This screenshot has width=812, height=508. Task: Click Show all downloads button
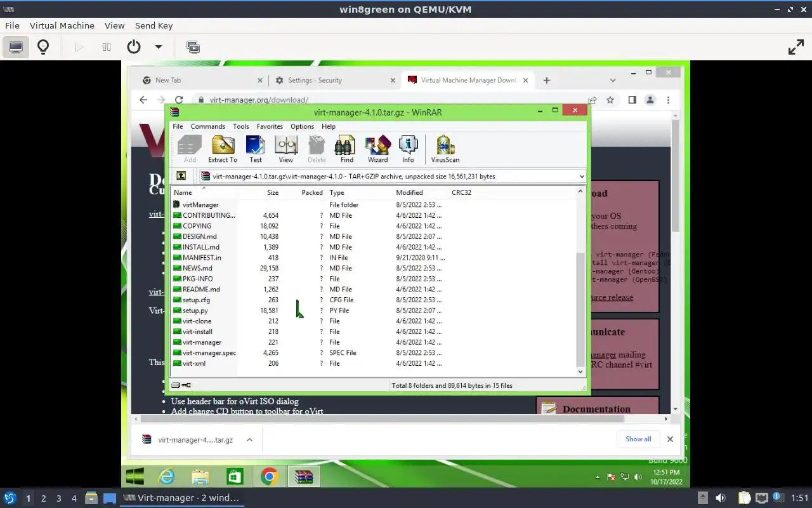(638, 439)
